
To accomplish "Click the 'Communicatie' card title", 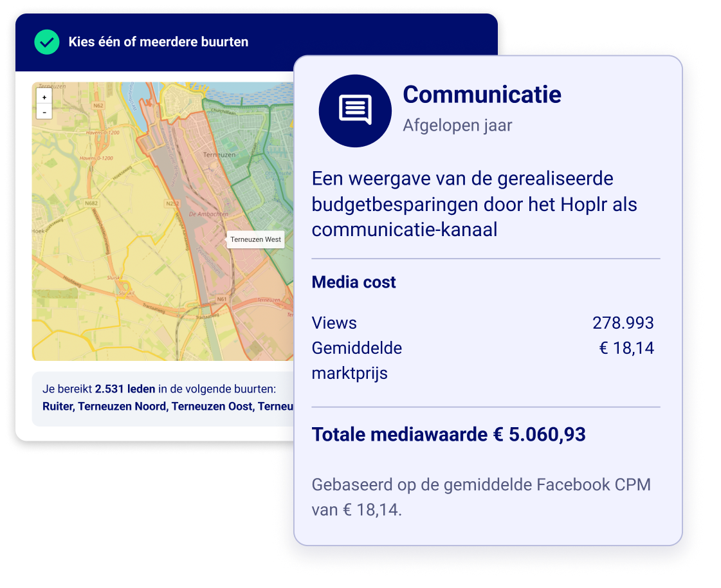I will 482,95.
